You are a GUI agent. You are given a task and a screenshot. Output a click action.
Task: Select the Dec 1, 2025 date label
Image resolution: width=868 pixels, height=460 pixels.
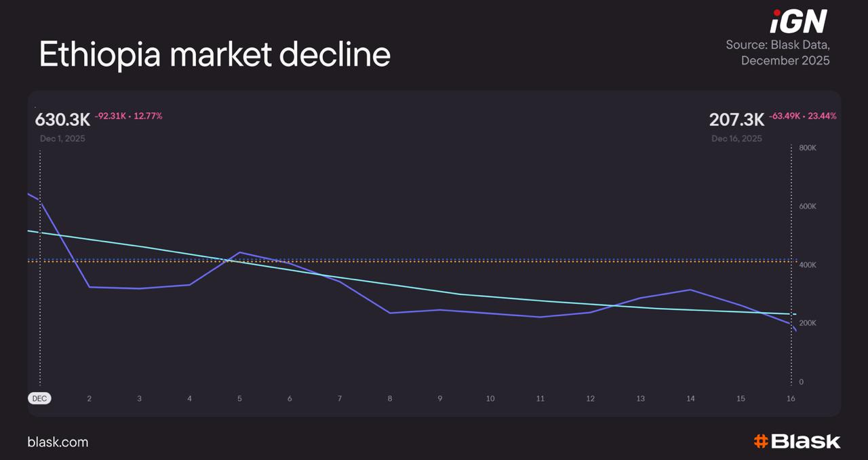click(x=62, y=138)
